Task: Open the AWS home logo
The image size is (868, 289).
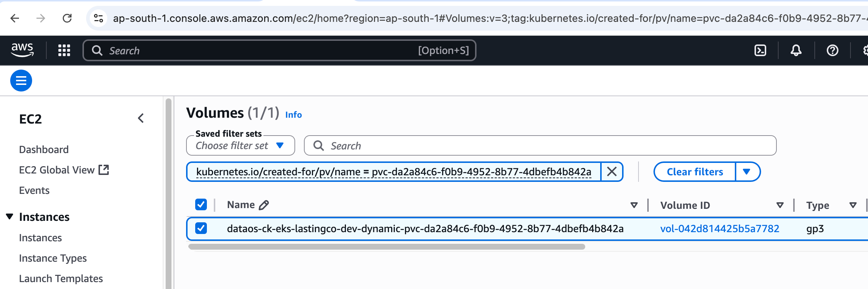Action: coord(22,50)
